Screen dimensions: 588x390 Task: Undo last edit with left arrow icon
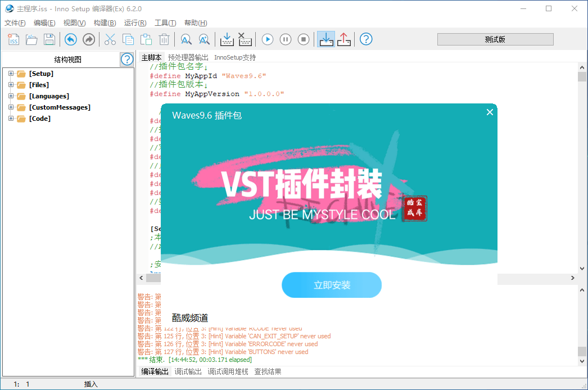tap(70, 39)
